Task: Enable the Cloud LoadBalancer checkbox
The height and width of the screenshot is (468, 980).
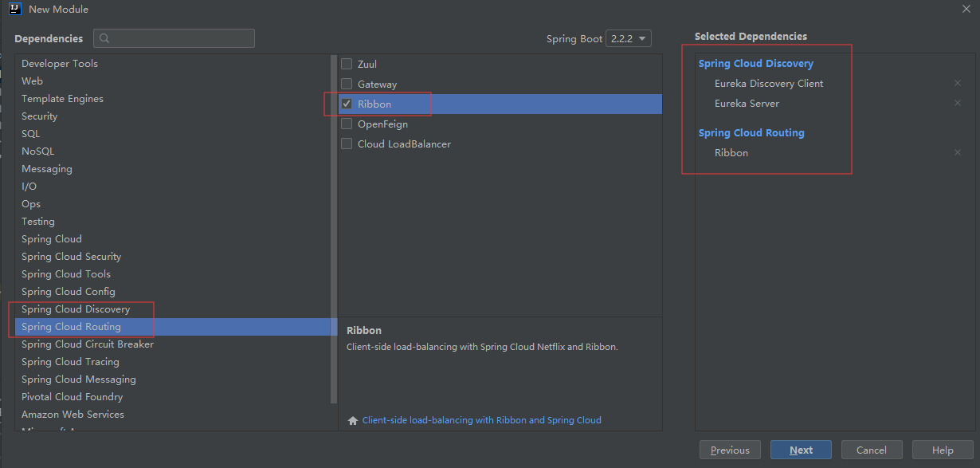Action: [347, 144]
